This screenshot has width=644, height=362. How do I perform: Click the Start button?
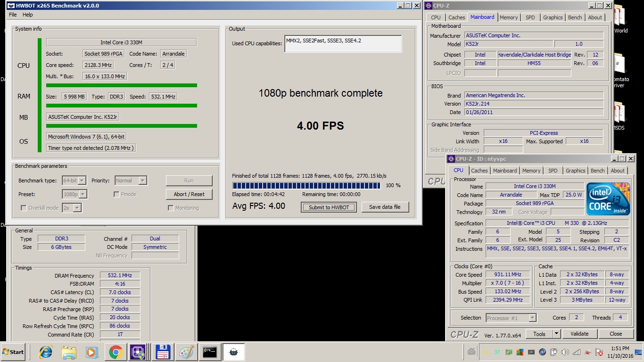13,352
